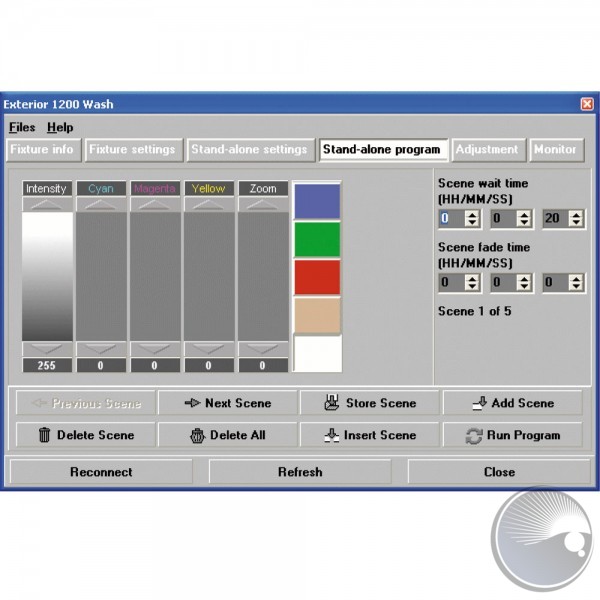The width and height of the screenshot is (600, 600).
Task: Click the Refresh button
Action: coord(300,472)
